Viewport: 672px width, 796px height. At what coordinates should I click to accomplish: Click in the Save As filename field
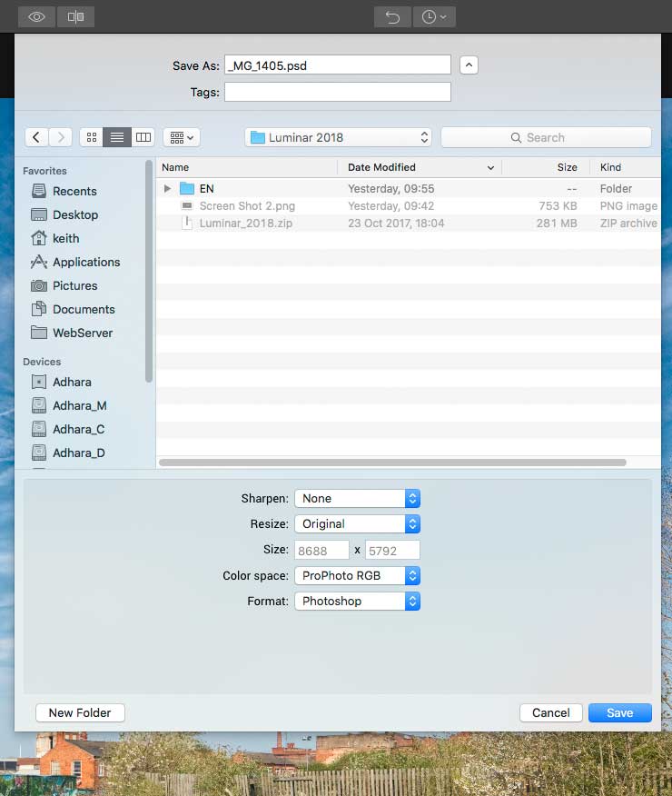[338, 65]
